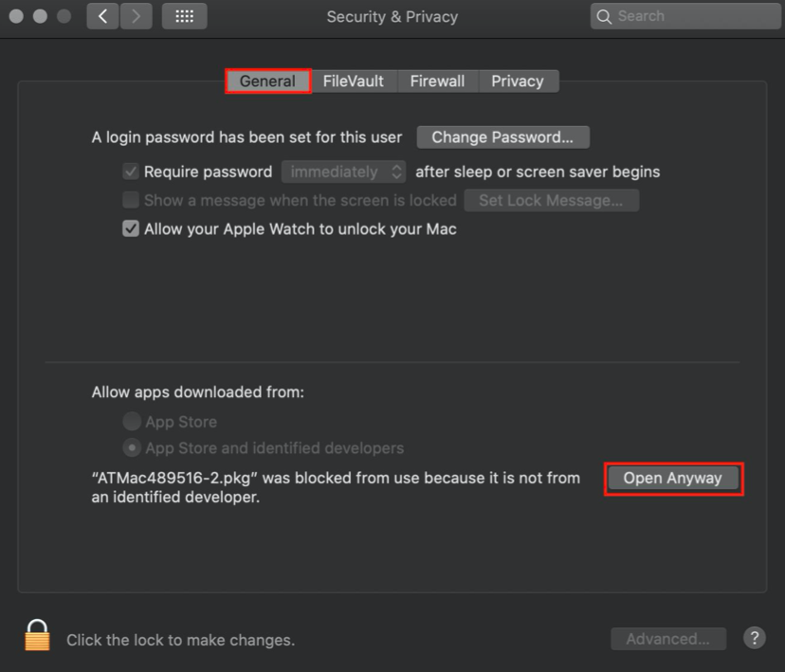Screen dimensions: 785x672
Task: Open the Privacy tab
Action: tap(518, 81)
